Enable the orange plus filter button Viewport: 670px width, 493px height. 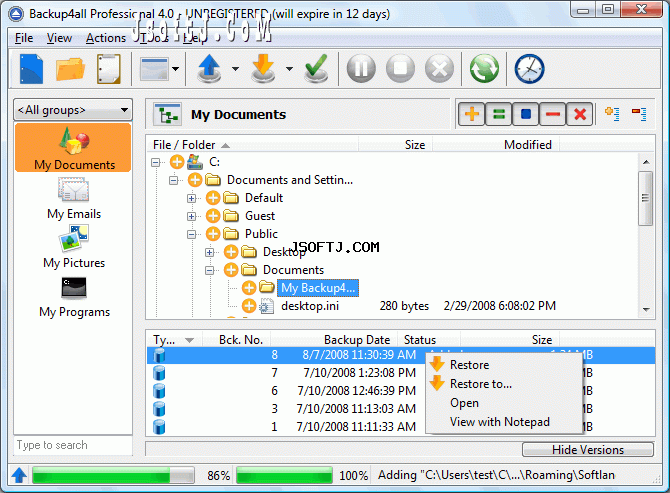[x=472, y=114]
